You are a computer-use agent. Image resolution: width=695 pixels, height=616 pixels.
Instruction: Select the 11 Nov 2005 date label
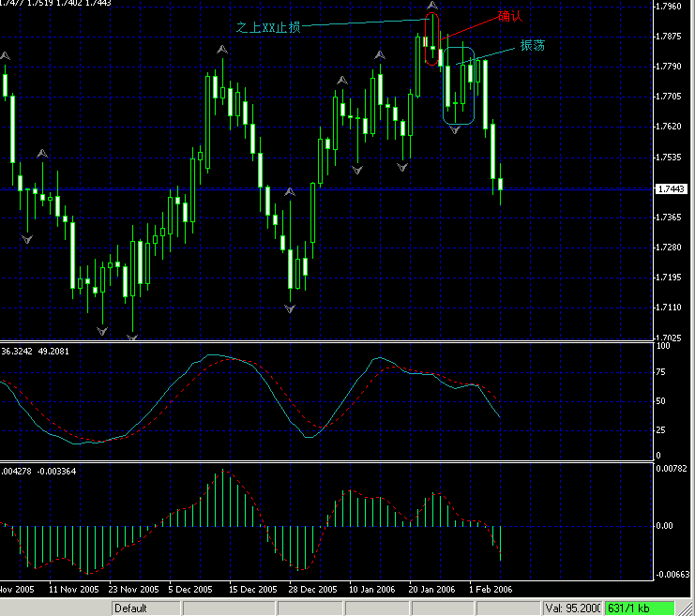coord(73,590)
